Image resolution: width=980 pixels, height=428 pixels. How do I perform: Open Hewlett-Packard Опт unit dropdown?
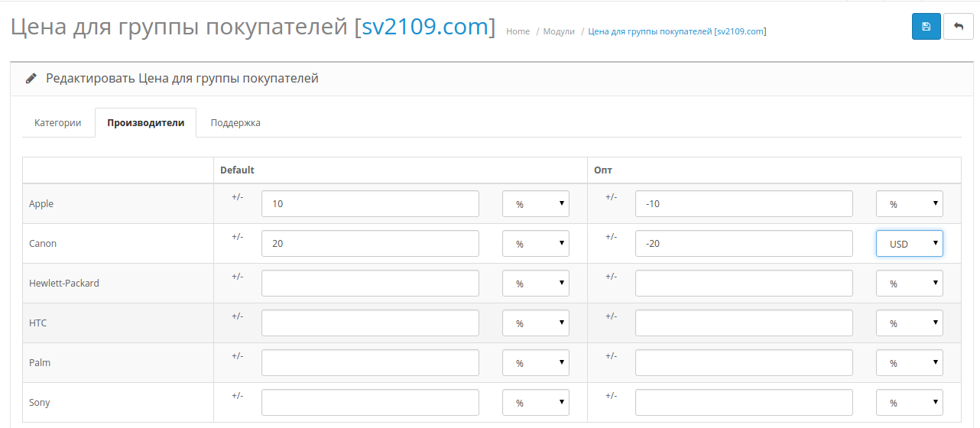coord(910,284)
